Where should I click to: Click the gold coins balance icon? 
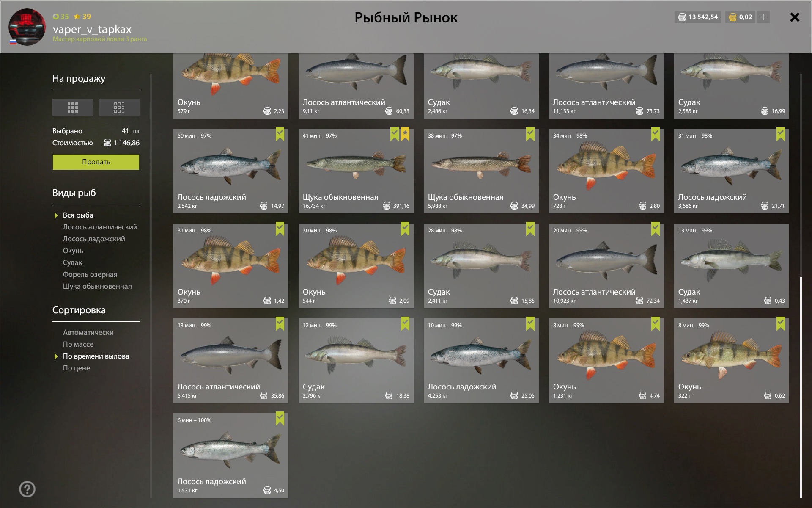click(x=732, y=17)
